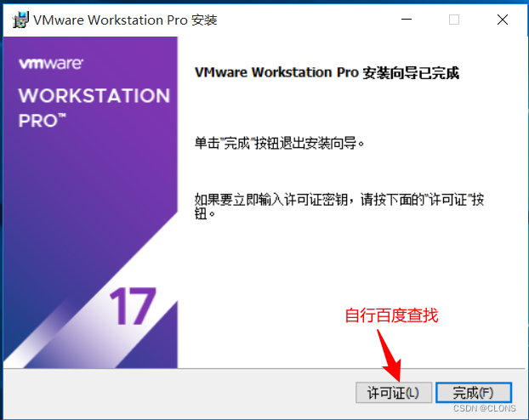Click the PRO trademark text in banner

[x=43, y=121]
